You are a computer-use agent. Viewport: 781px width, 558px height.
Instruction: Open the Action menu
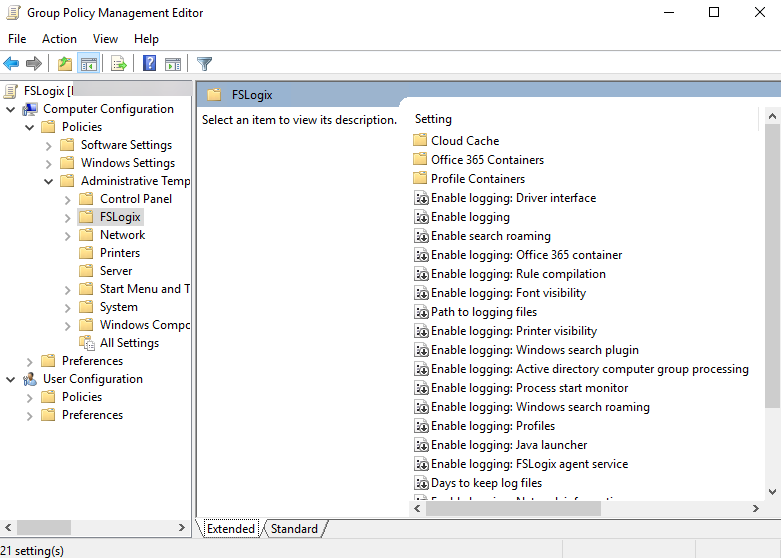pos(59,39)
